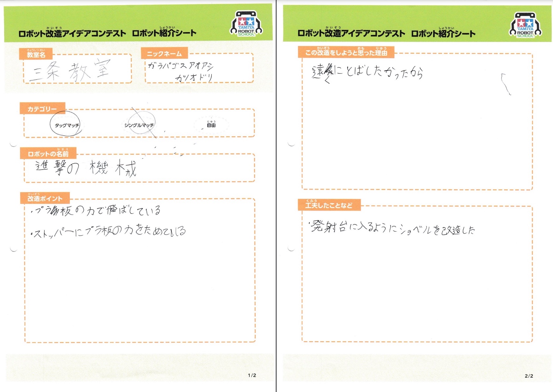Click the Tamiya Robot School logo on page 2
This screenshot has width=553, height=392.
525,25
